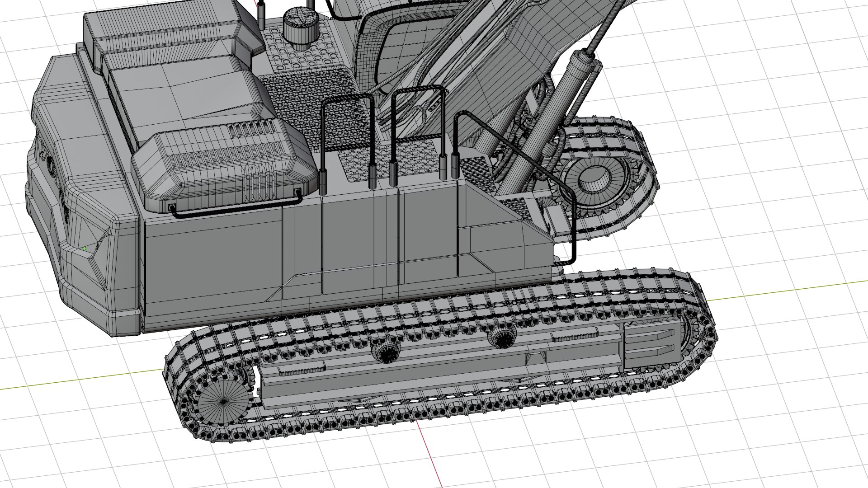
Task: Select the vented engine hood cover
Action: 225,165
